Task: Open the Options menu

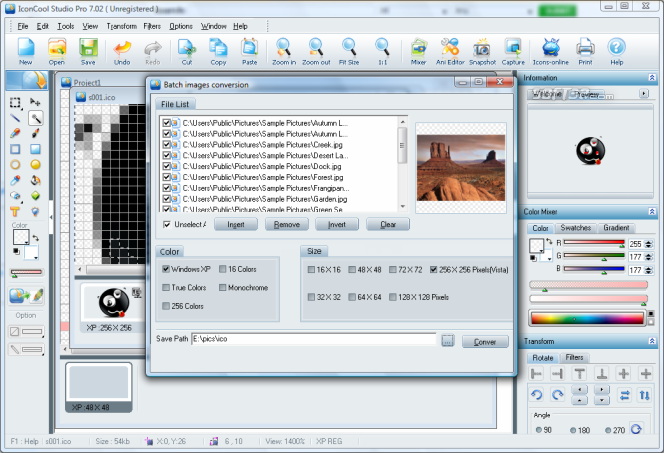Action: [x=181, y=26]
